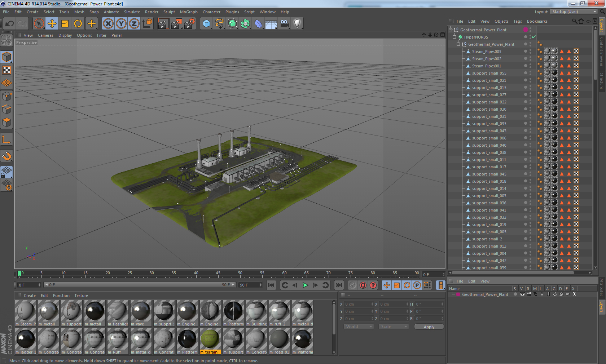This screenshot has height=364, width=606.
Task: Open material manager Texture menu
Action: [81, 296]
